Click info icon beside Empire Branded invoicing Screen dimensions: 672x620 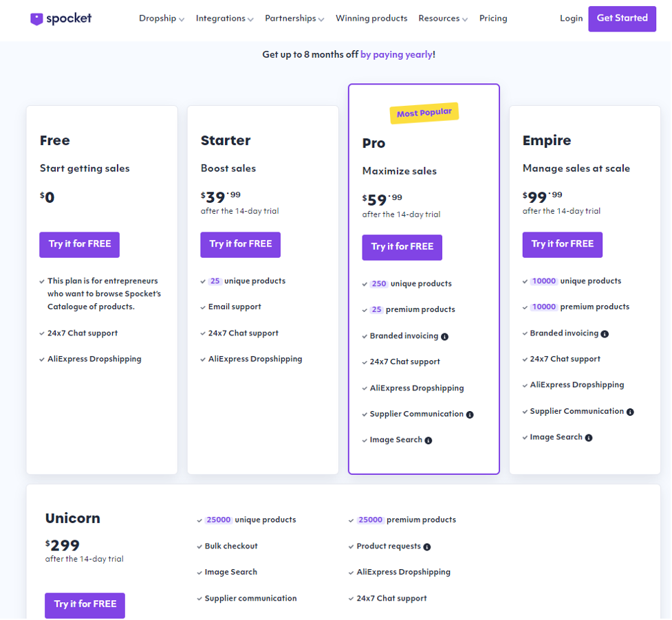pyautogui.click(x=605, y=334)
